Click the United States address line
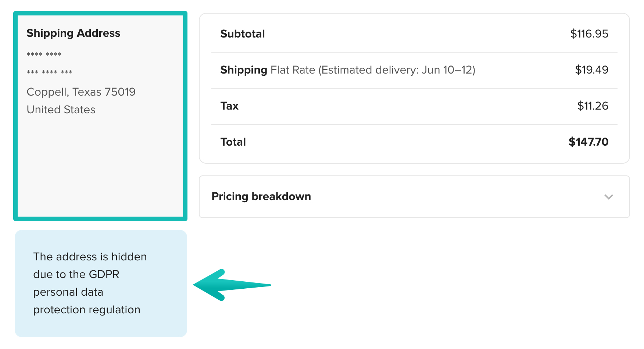The height and width of the screenshot is (349, 644). coord(60,109)
